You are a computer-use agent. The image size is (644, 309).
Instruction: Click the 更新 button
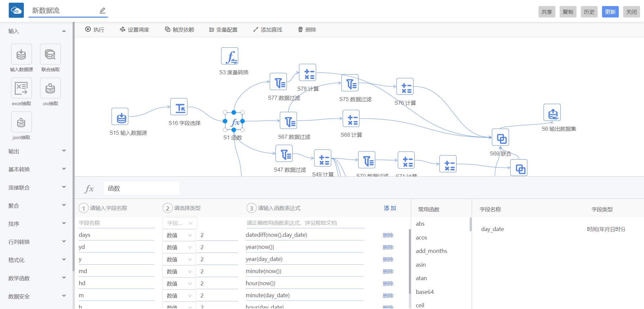click(610, 12)
